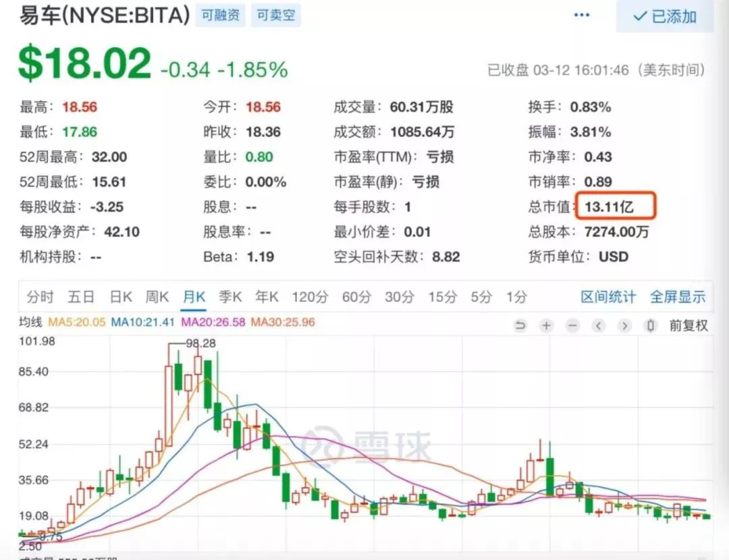This screenshot has height=560, width=729.
Task: Click the 市净率 value 0.43
Action: click(x=598, y=157)
